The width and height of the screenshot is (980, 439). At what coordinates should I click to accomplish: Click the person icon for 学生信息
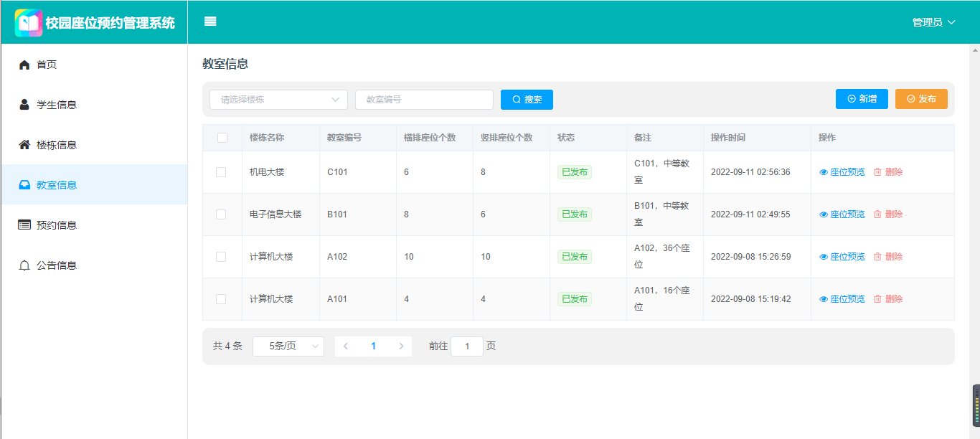coord(24,105)
